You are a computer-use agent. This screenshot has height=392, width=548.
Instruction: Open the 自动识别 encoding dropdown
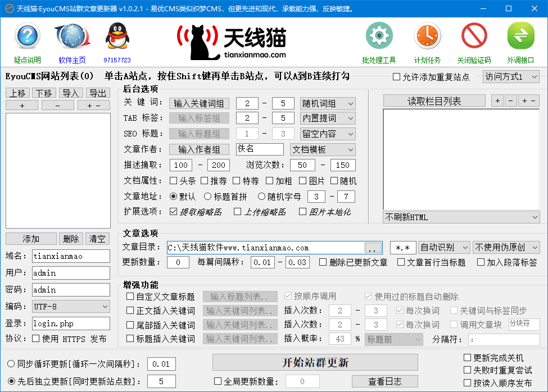pos(444,248)
